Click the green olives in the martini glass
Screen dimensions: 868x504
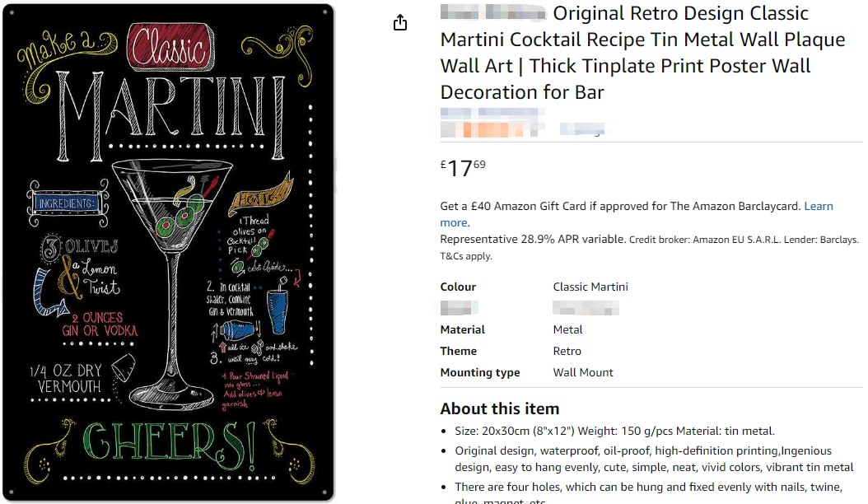click(x=183, y=215)
